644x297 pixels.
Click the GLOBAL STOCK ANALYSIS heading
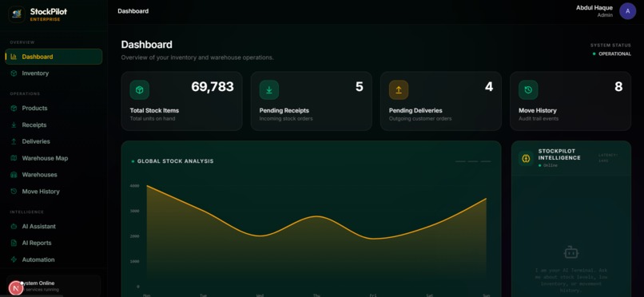tap(175, 161)
